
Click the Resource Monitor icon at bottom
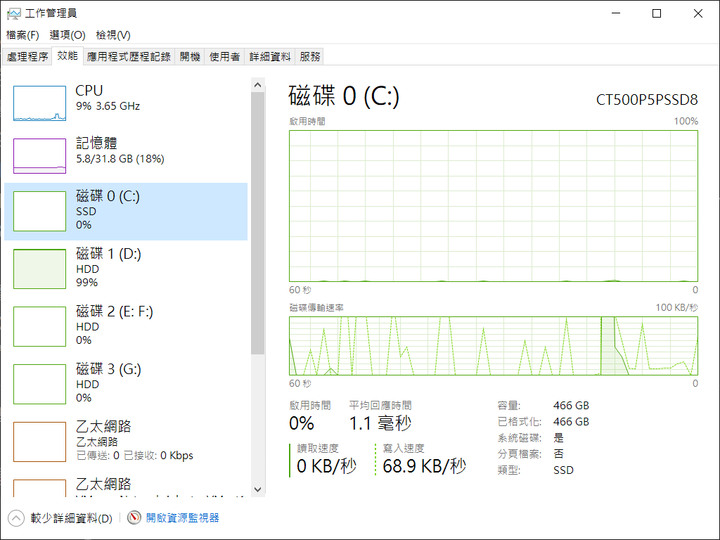click(x=134, y=518)
